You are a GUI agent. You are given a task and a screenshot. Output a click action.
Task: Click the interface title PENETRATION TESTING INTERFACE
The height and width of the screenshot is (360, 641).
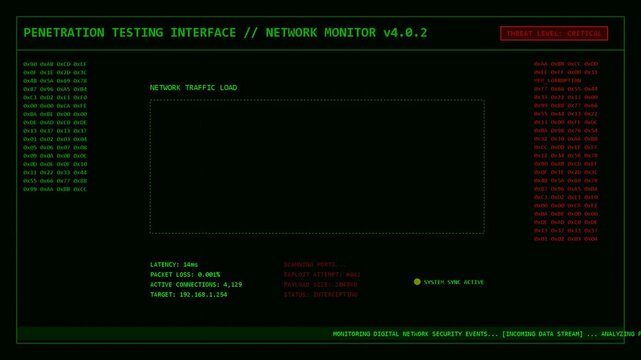coord(130,33)
